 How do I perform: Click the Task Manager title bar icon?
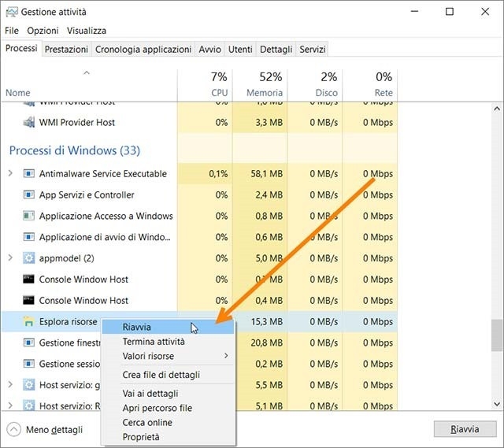coord(11,12)
